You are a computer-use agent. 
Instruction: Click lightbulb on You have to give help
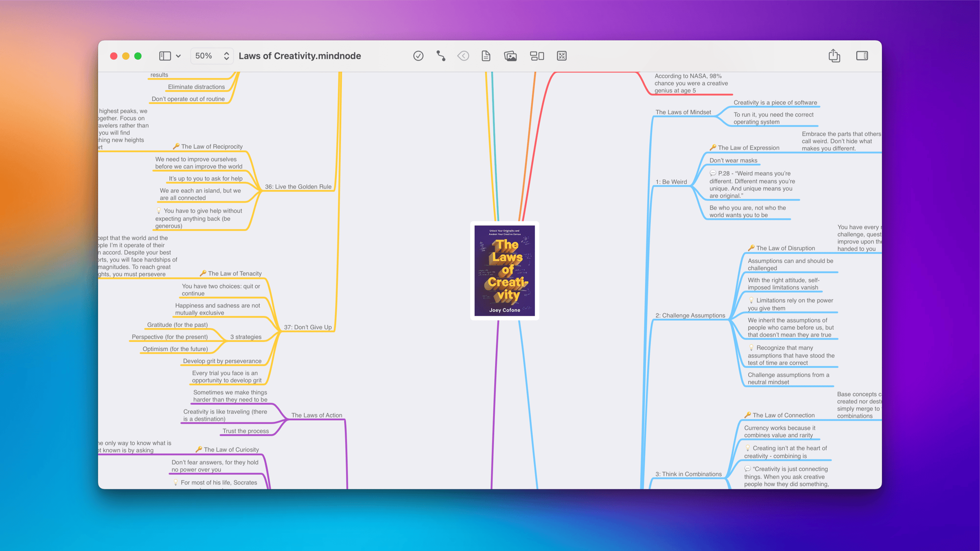click(159, 211)
